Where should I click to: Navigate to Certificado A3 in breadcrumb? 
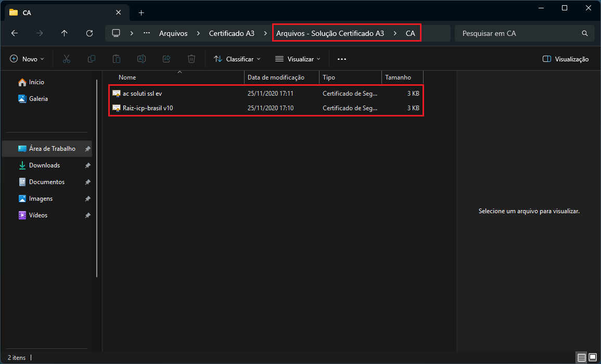click(x=232, y=33)
